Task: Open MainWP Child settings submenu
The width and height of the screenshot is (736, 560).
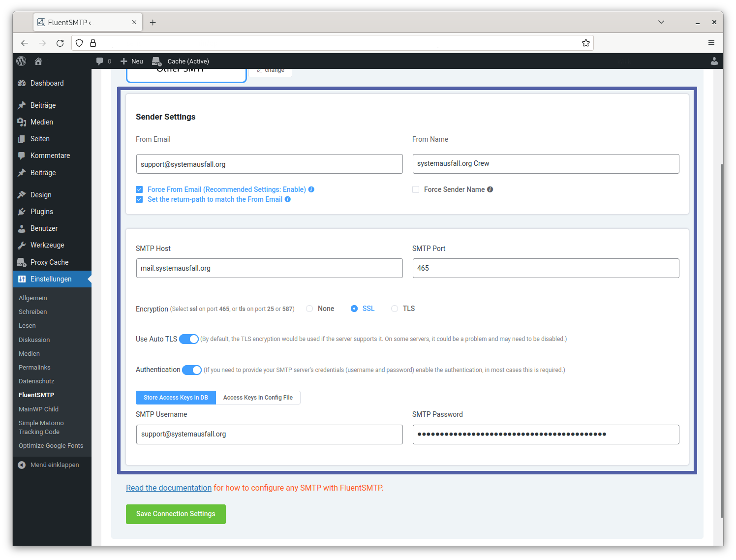Action: (38, 409)
